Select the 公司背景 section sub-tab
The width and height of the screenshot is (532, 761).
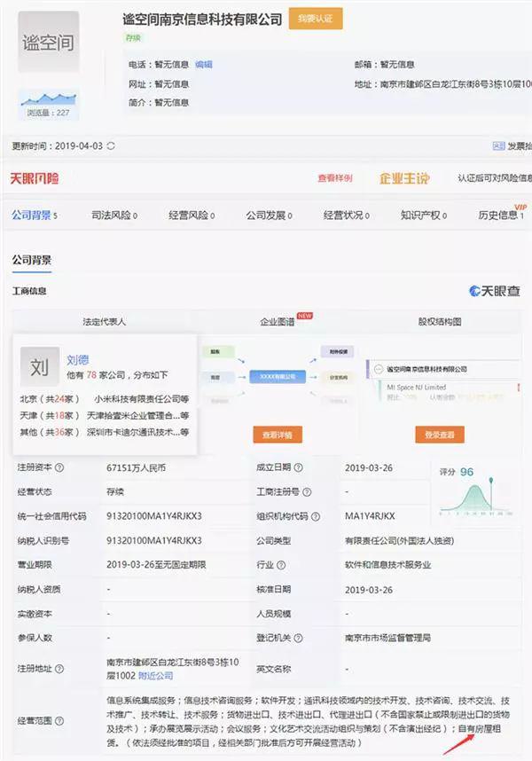tap(32, 260)
